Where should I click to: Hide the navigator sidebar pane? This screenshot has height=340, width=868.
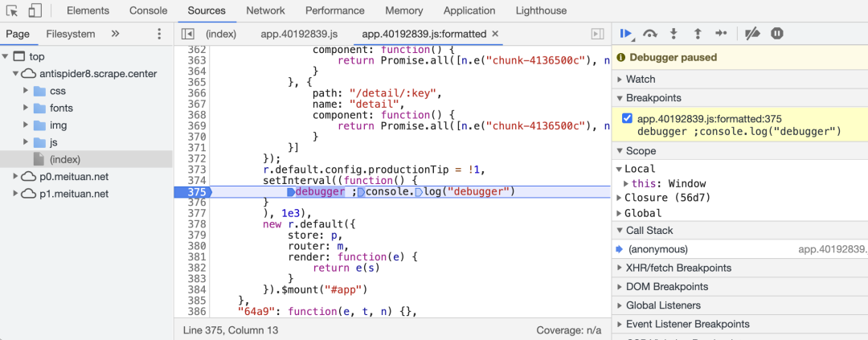pyautogui.click(x=187, y=34)
